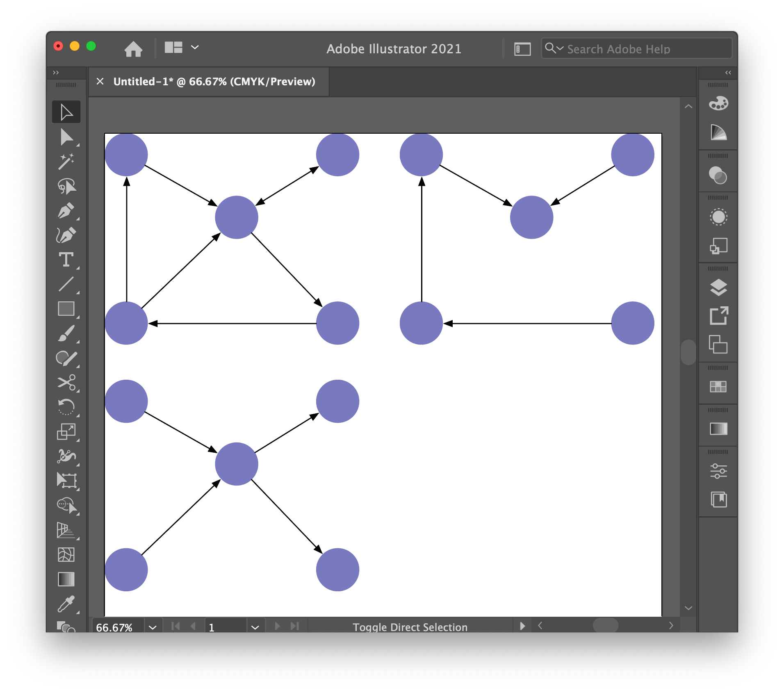Click the vertical scrollbar down arrow
This screenshot has height=693, width=784.
click(x=688, y=608)
